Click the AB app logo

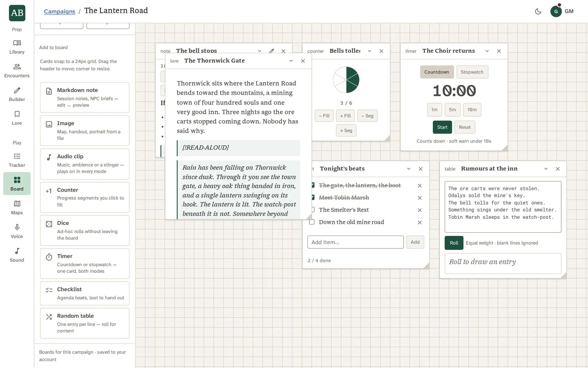pos(17,13)
